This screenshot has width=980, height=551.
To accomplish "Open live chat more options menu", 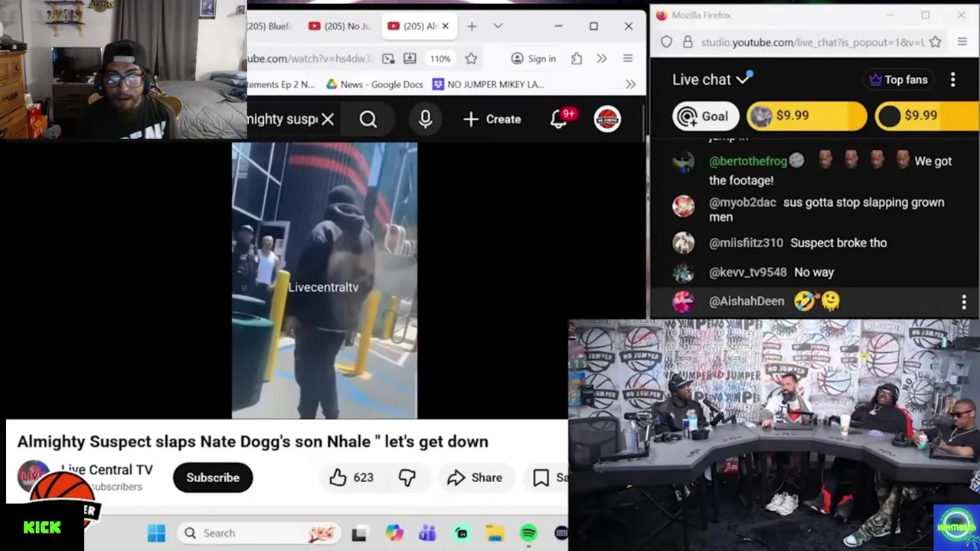I will click(x=952, y=80).
